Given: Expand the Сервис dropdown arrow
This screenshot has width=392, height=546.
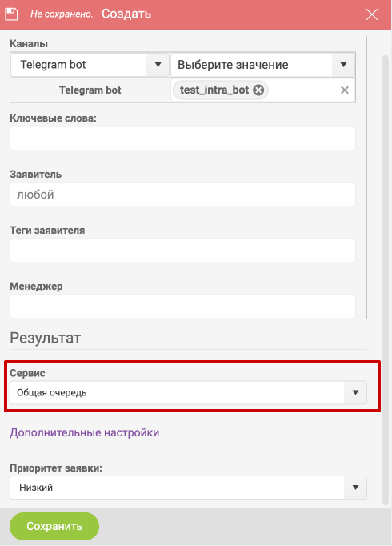Looking at the screenshot, I should pos(355,393).
